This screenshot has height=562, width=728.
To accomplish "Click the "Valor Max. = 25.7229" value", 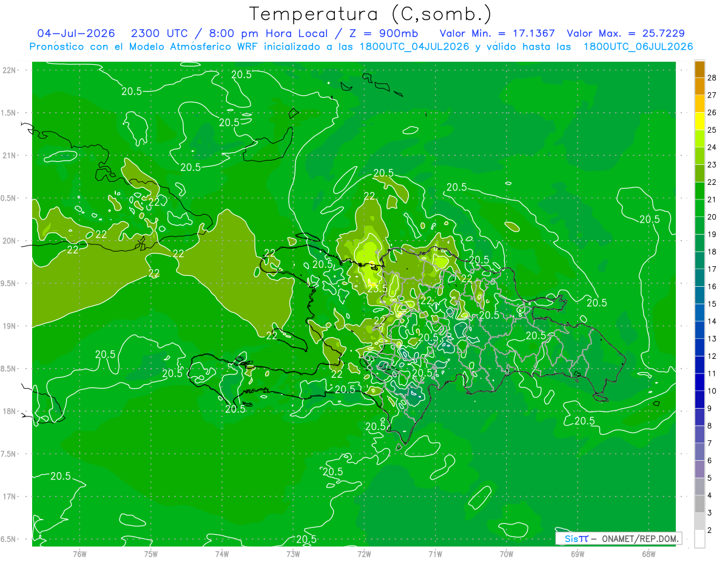I will (x=625, y=33).
